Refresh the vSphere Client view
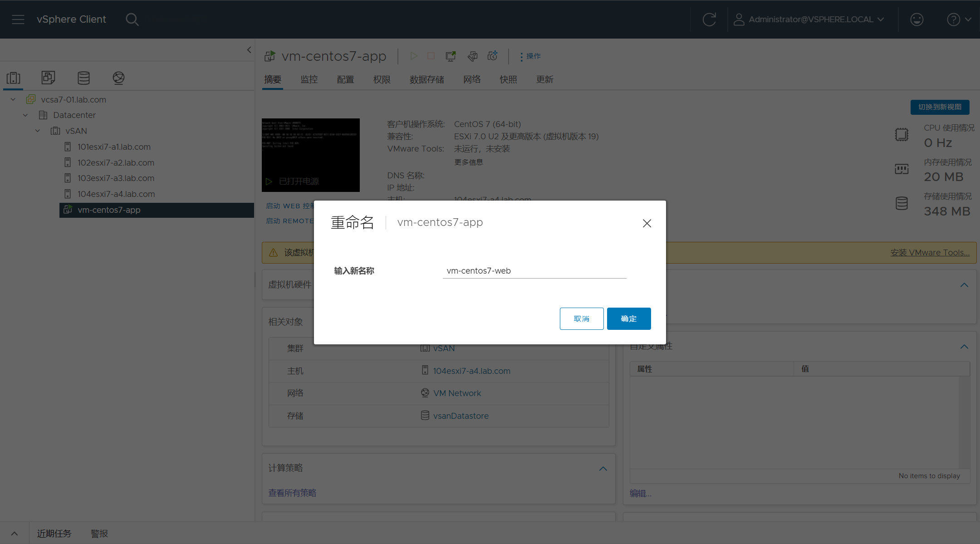The height and width of the screenshot is (544, 980). (709, 20)
